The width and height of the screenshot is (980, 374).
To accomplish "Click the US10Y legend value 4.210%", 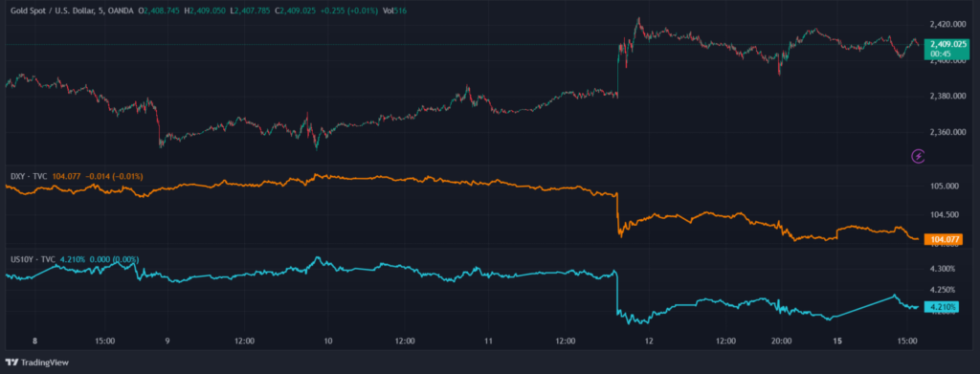I will click(x=73, y=259).
